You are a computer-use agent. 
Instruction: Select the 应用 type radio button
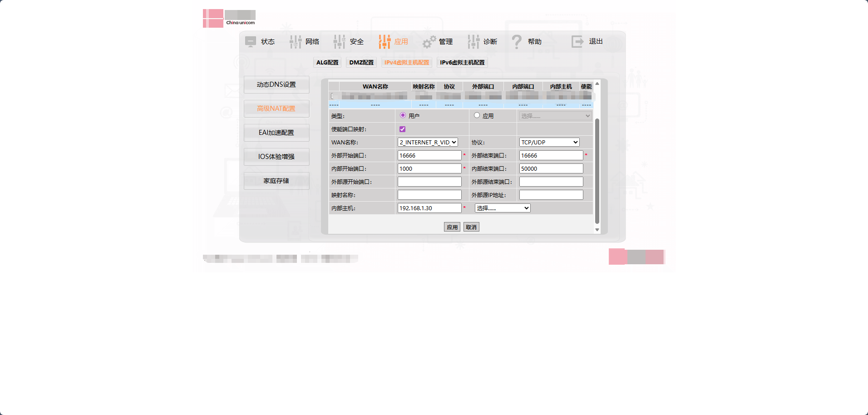click(x=477, y=115)
